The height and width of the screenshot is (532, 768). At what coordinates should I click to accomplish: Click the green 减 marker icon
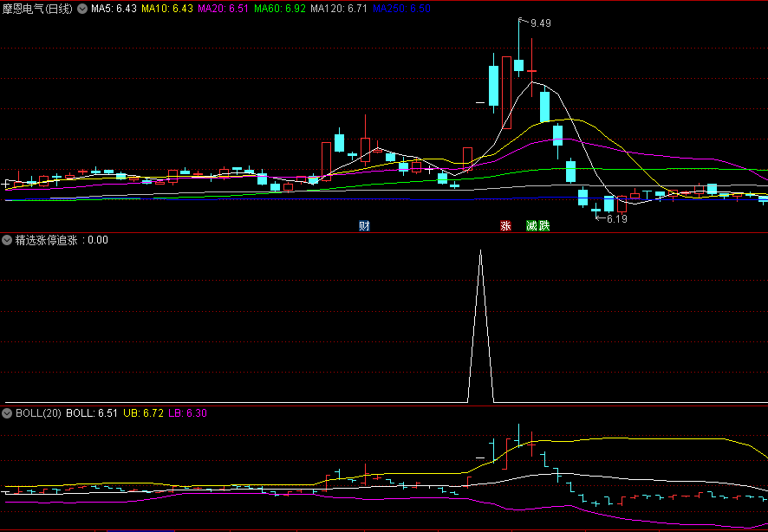click(x=532, y=225)
